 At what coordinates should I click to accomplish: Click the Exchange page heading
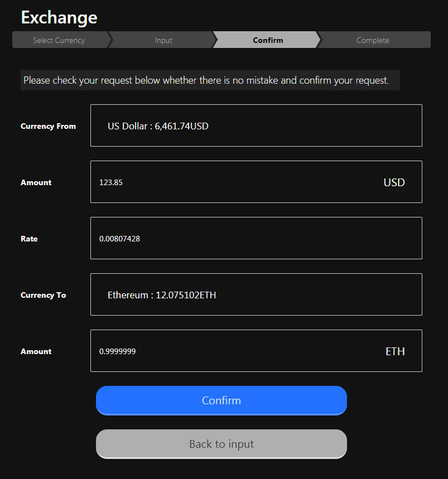coord(59,17)
